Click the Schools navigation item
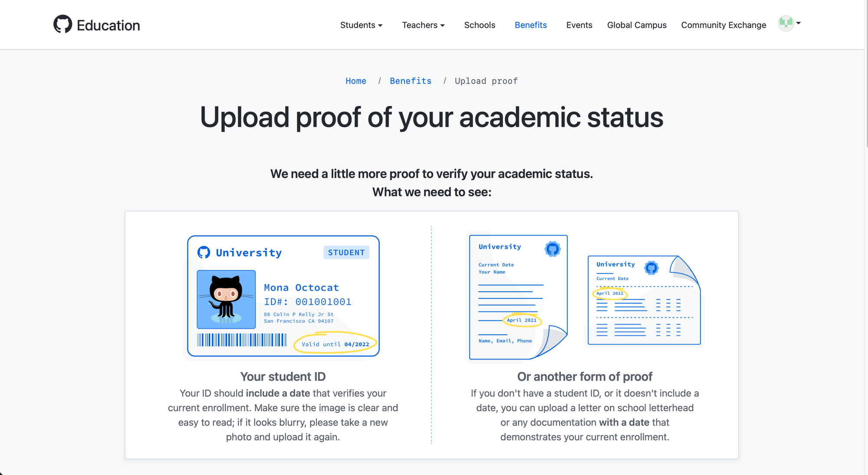The image size is (868, 475). (x=479, y=25)
